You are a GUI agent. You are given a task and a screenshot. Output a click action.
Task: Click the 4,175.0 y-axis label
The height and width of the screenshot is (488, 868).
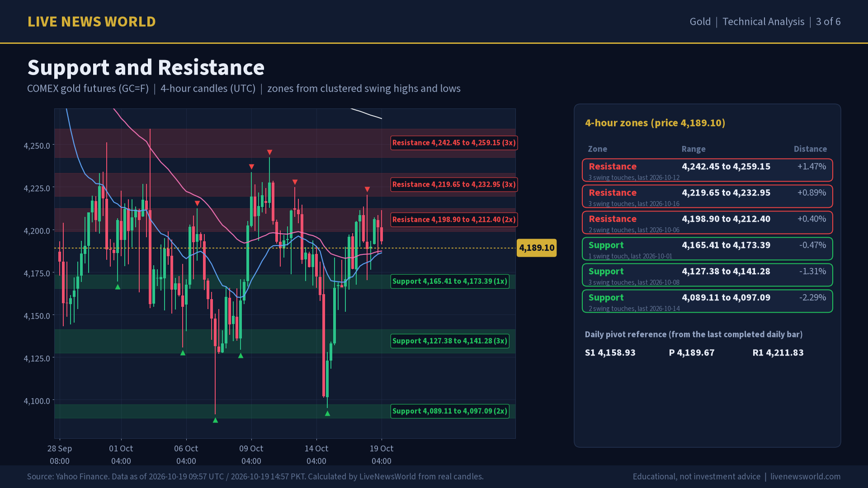(x=37, y=274)
